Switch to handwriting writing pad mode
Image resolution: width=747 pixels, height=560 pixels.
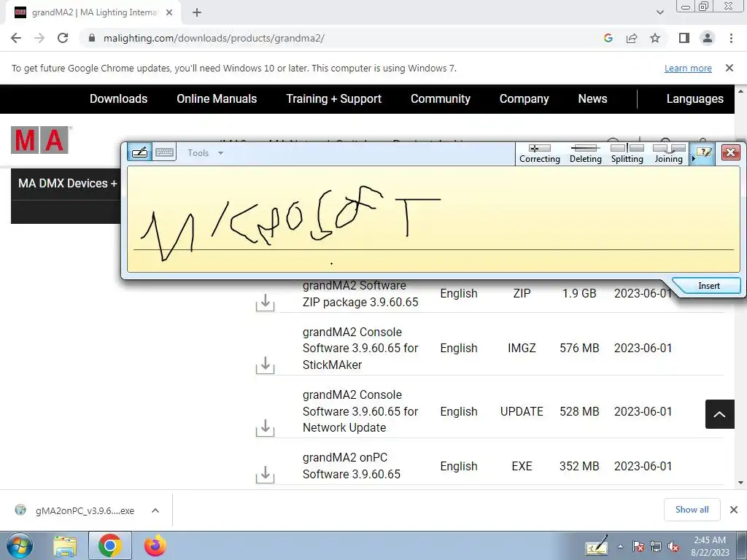[x=139, y=152]
